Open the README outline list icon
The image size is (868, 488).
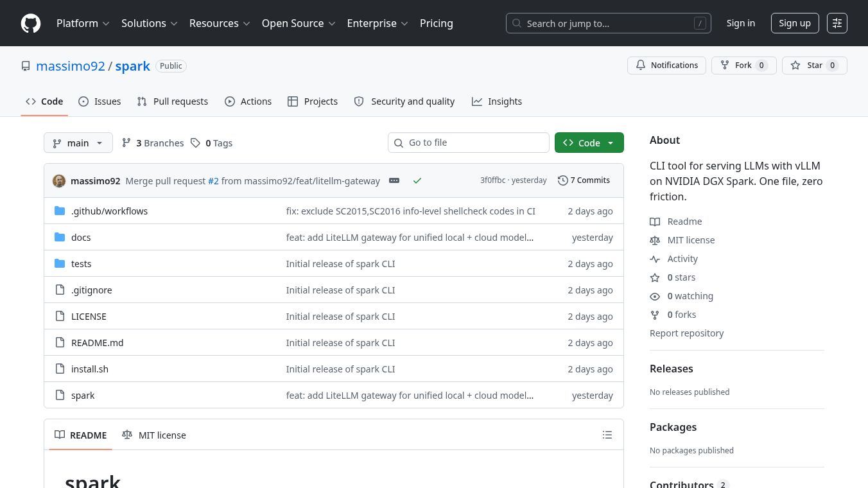pos(607,435)
